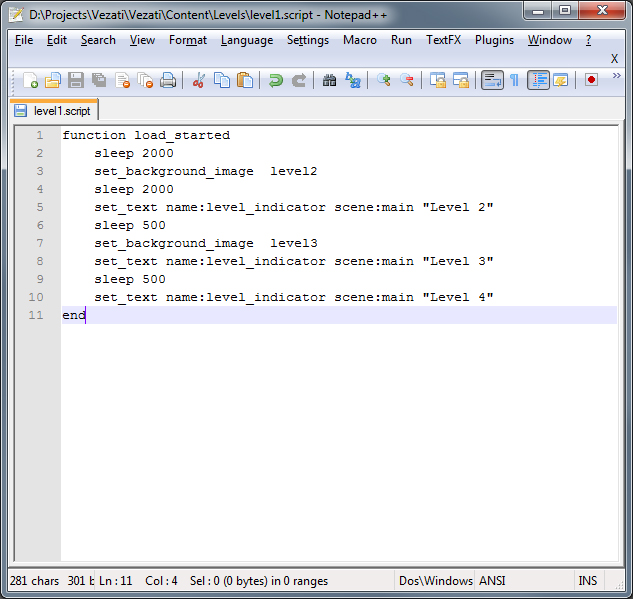Click '"Level 3"' string on line 8
Viewport: 633px width, 599px height.
click(x=458, y=261)
